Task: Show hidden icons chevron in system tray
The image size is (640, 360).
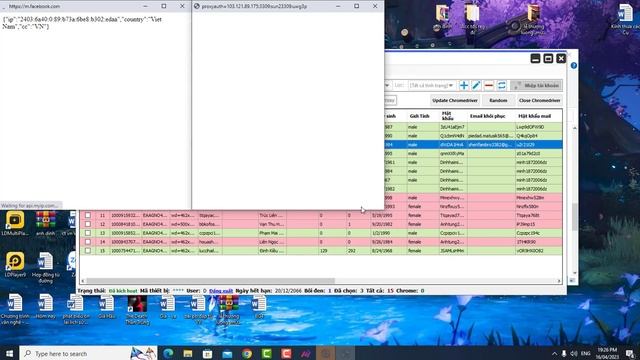Action: point(554,353)
